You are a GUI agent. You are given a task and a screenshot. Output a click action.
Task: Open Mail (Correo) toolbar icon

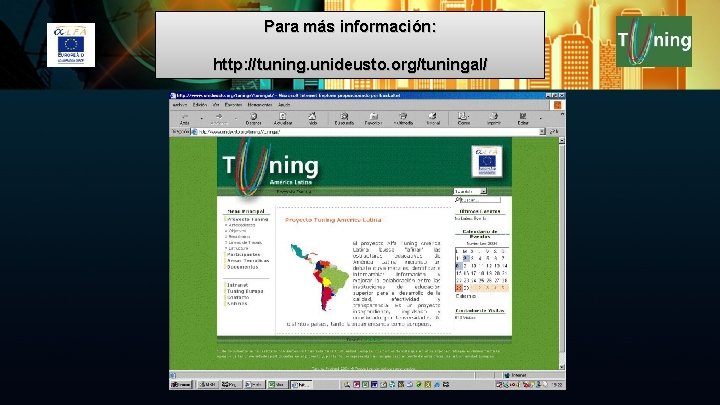point(463,117)
